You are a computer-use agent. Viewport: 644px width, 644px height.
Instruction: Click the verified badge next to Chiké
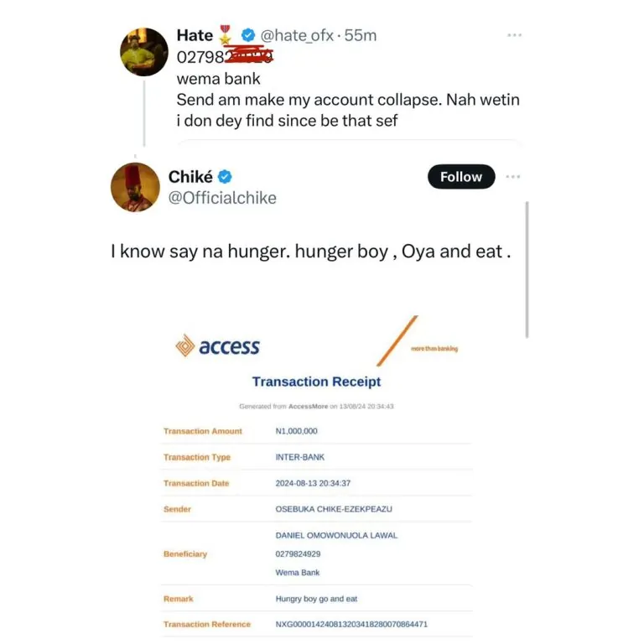click(x=225, y=177)
